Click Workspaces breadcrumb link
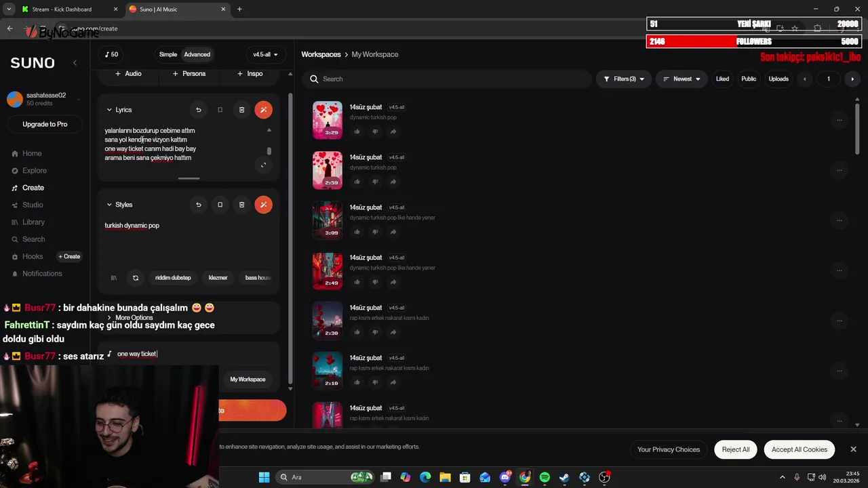 [321, 54]
